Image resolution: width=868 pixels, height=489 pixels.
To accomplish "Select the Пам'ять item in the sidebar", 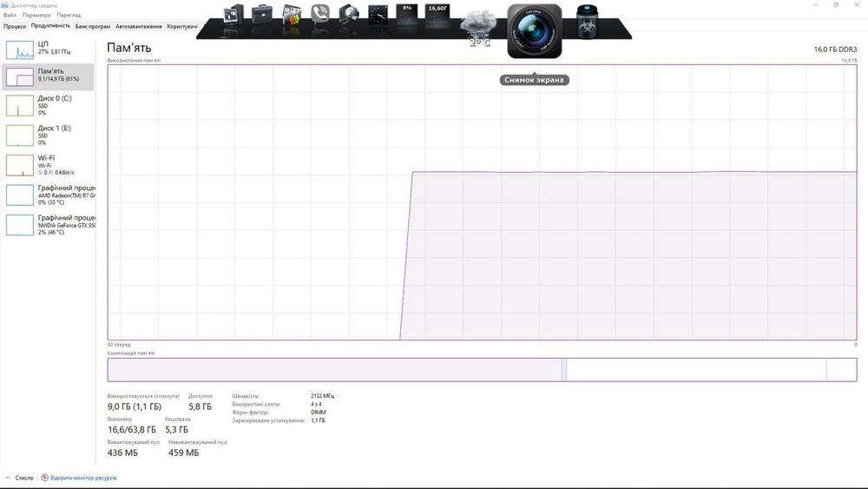I will point(48,76).
